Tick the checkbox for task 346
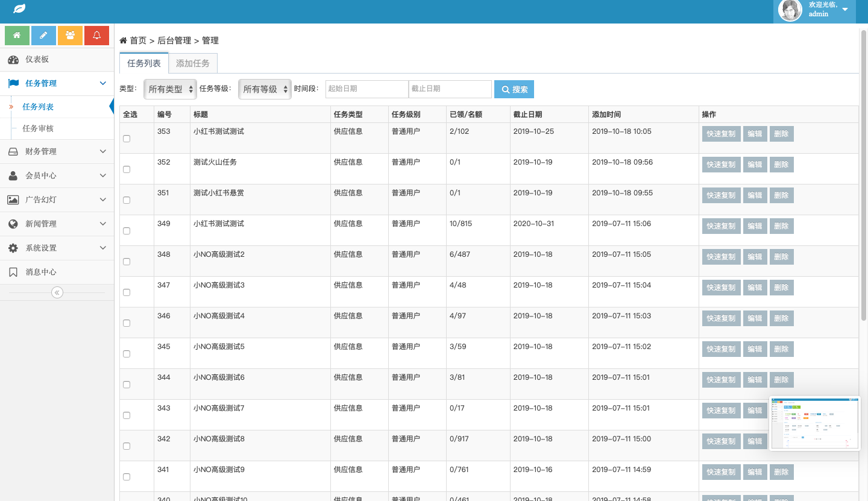This screenshot has height=501, width=868. pos(127,323)
